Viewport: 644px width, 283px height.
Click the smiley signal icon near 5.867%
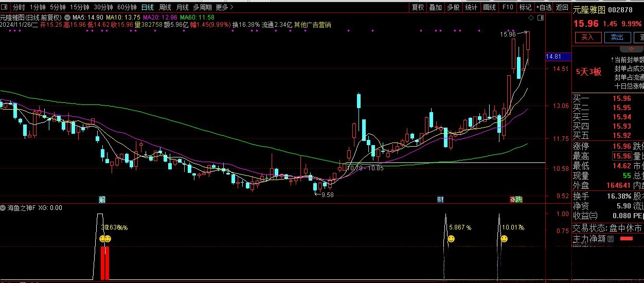pyautogui.click(x=451, y=239)
